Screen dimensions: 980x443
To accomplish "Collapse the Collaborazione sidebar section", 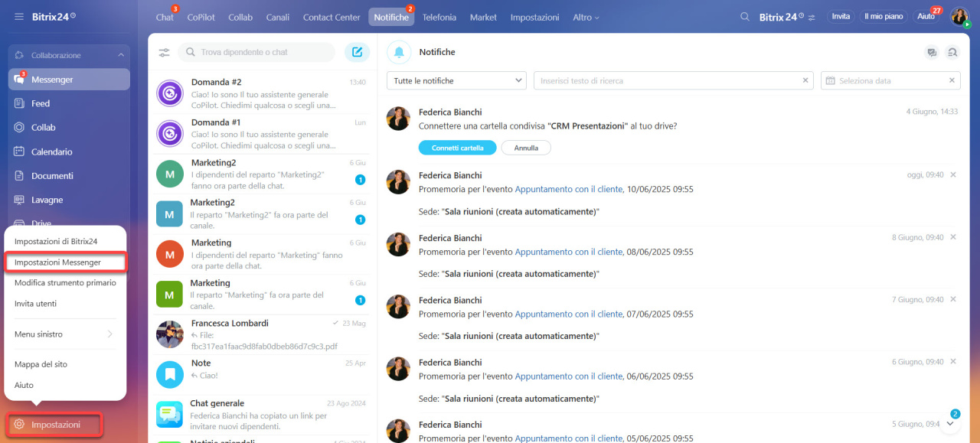I will [121, 55].
